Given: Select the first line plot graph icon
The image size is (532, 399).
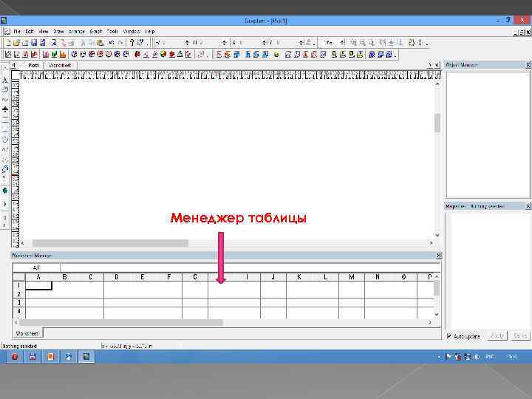Looking at the screenshot, I should click(x=8, y=54).
